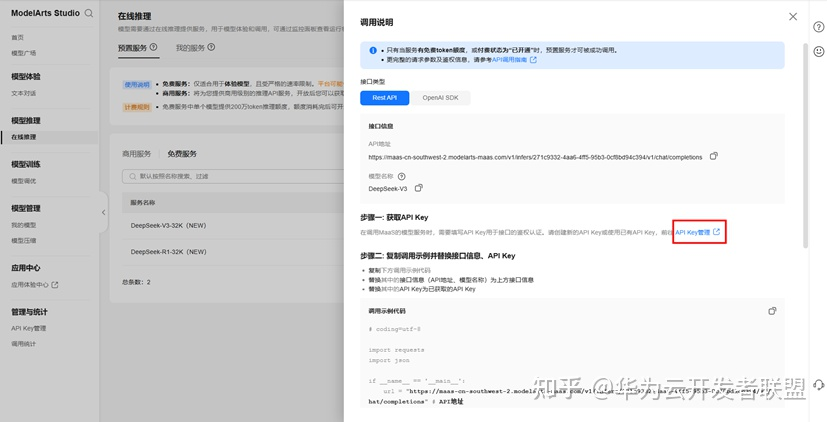Click the smiley feedback icon

[818, 51]
